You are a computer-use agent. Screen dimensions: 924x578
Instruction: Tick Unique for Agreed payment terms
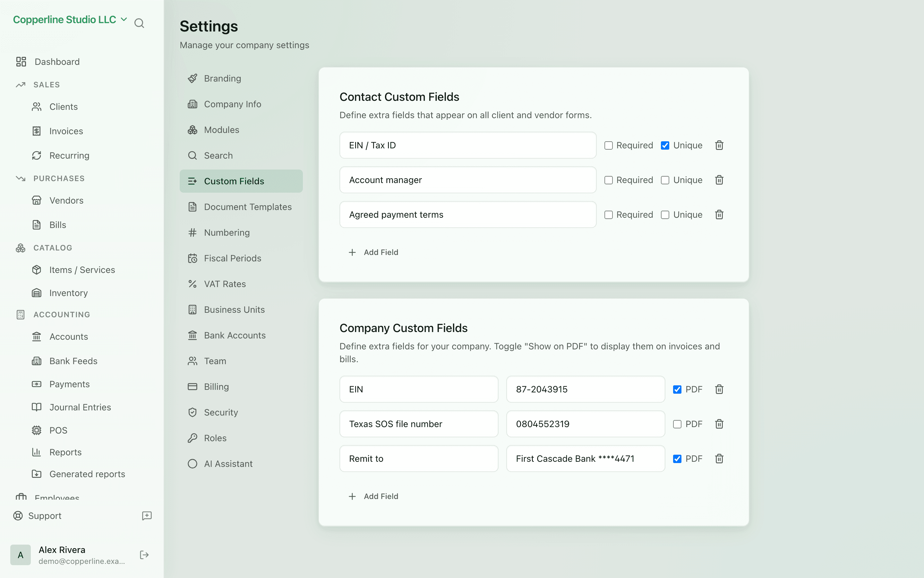point(665,215)
